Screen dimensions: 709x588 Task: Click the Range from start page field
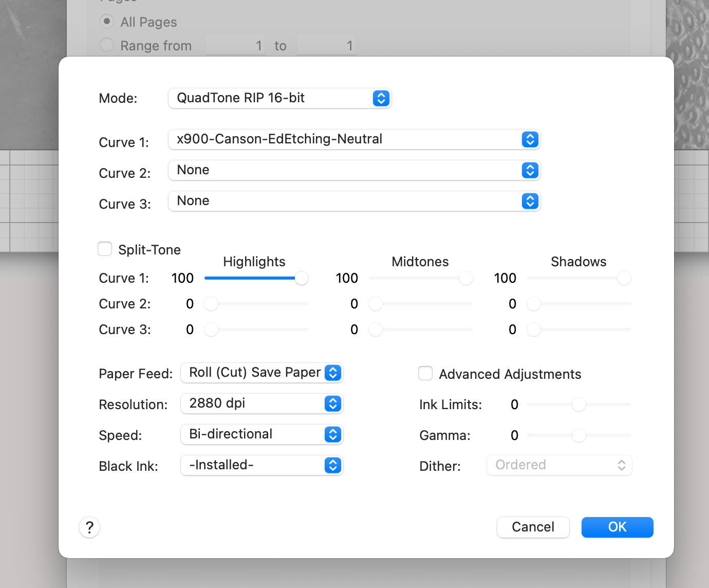(235, 46)
